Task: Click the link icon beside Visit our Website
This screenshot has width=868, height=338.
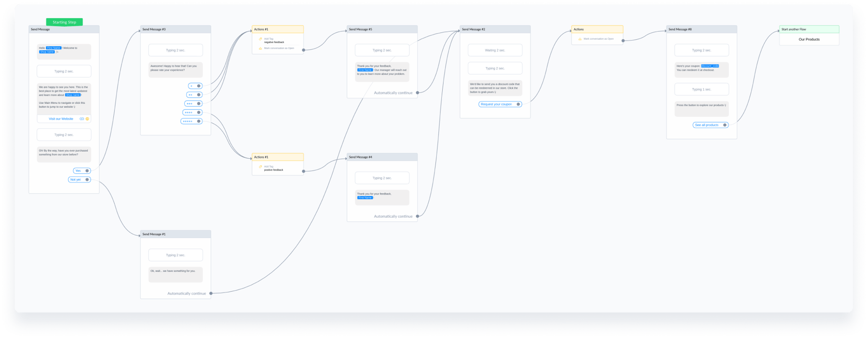Action: [81, 119]
